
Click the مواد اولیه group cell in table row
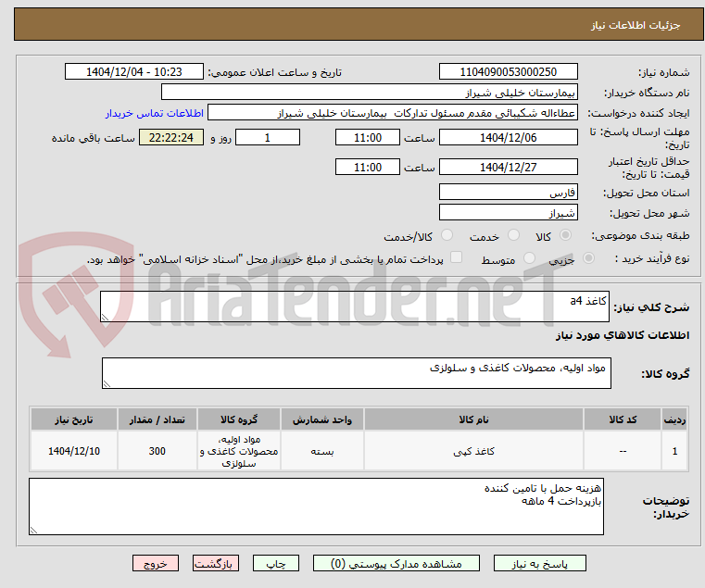click(239, 451)
